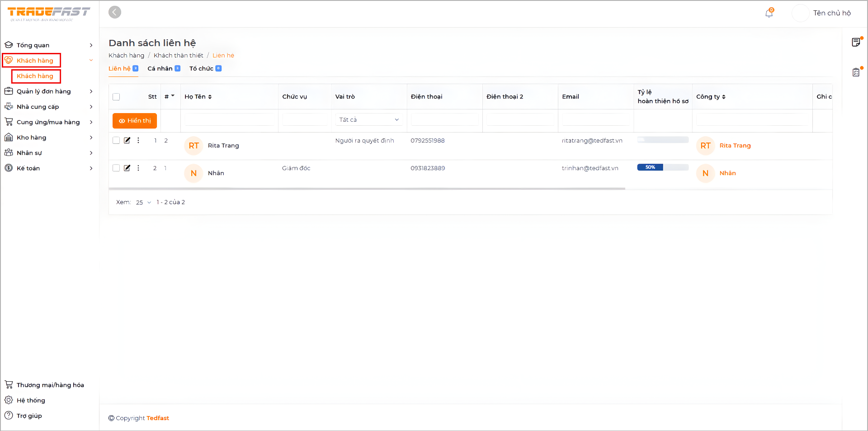
Task: Click the Trợ giúp help icon
Action: 9,416
